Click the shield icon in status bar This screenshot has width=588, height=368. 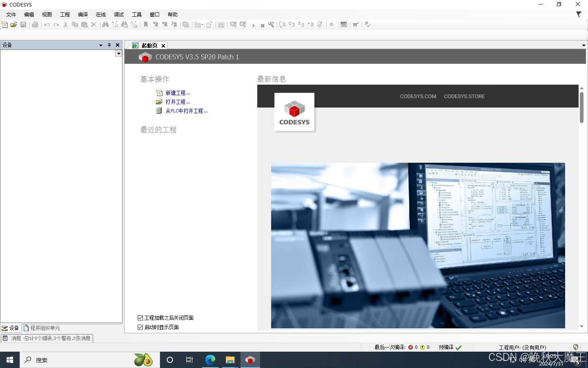(576, 347)
